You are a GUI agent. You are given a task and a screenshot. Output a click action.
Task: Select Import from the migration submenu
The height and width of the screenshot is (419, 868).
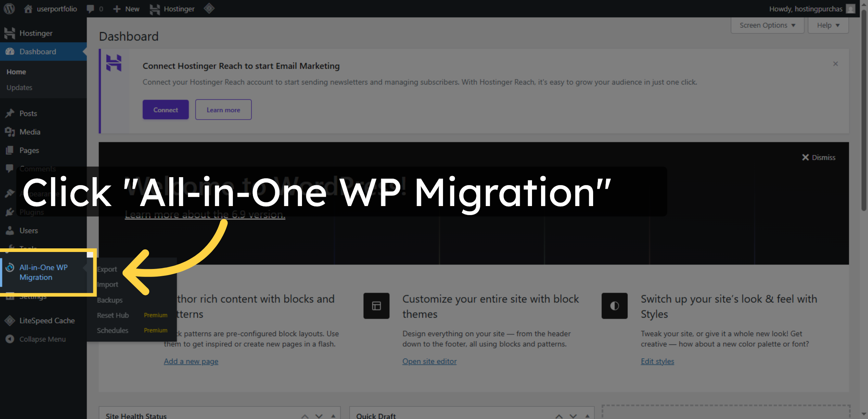point(107,284)
